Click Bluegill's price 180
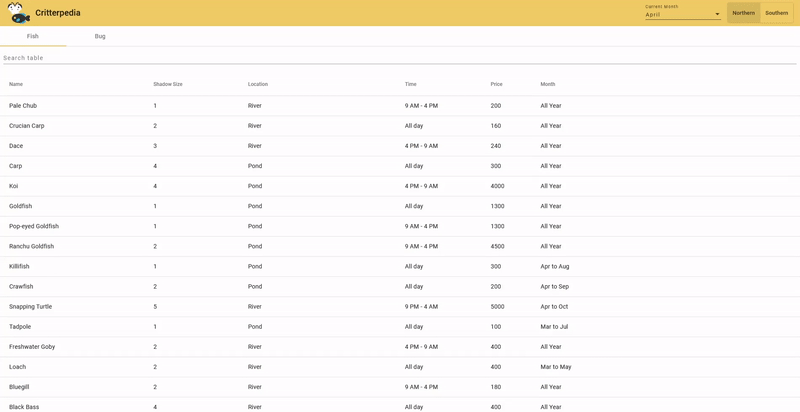The height and width of the screenshot is (412, 800). (x=495, y=387)
